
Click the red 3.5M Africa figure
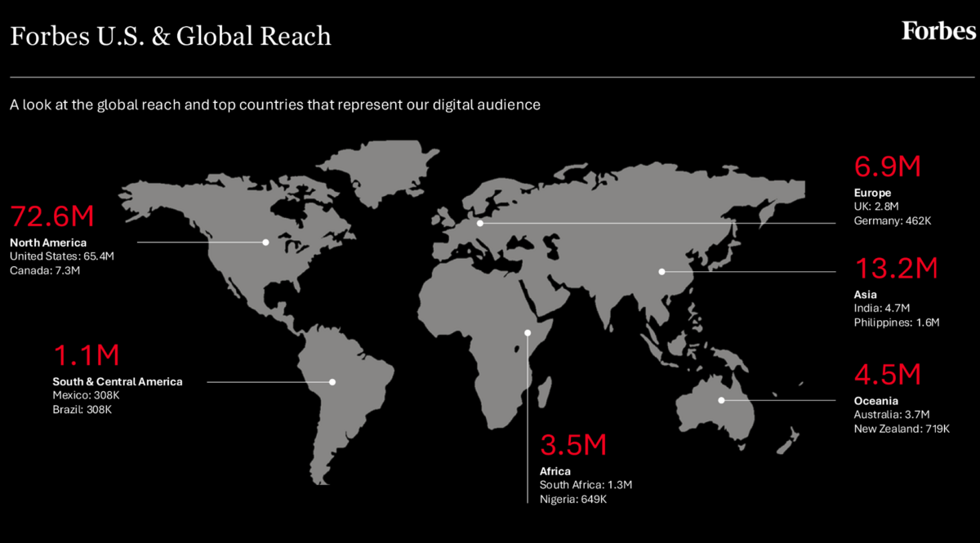[574, 445]
